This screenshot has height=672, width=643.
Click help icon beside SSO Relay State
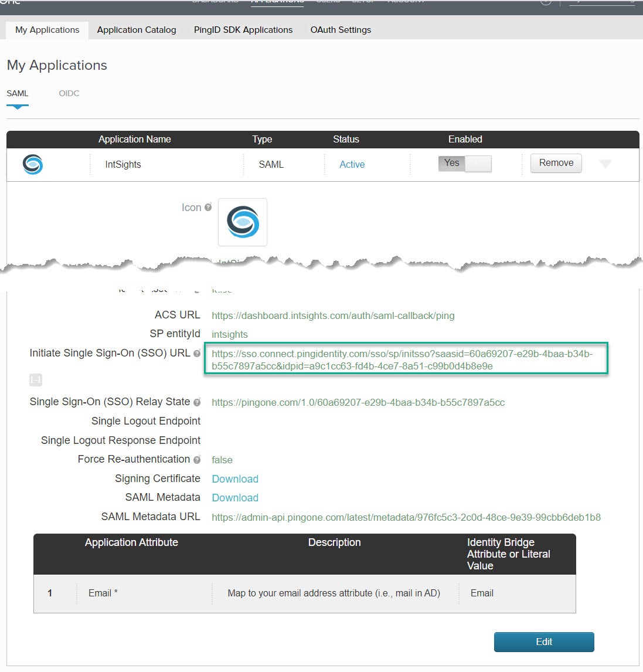[x=197, y=402]
